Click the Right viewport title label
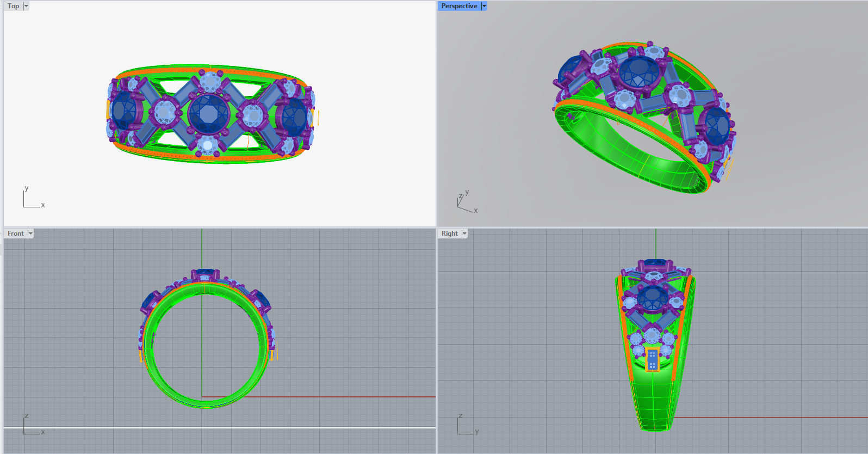 pyautogui.click(x=450, y=234)
